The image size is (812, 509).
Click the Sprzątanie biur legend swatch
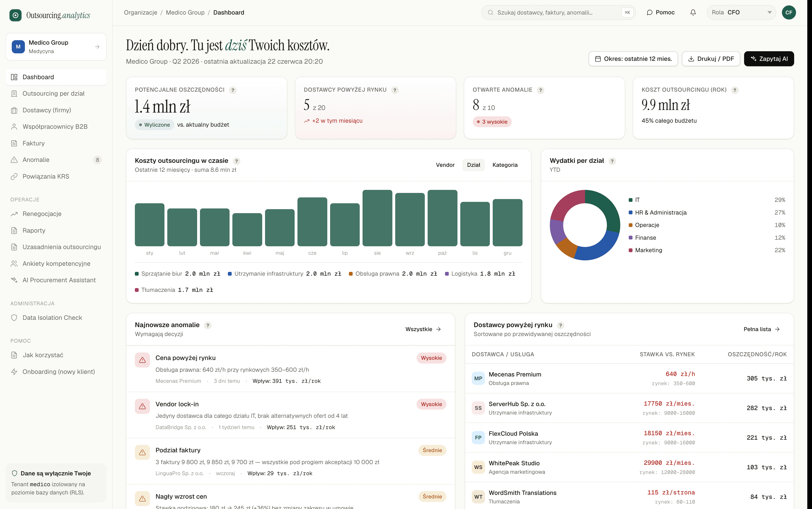(137, 274)
